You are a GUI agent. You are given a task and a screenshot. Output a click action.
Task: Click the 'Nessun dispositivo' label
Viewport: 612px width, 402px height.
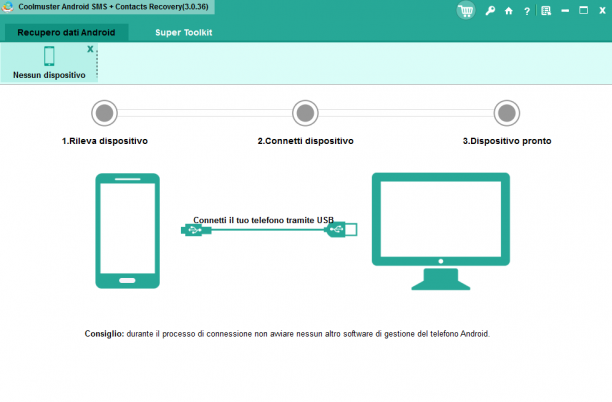pos(49,75)
